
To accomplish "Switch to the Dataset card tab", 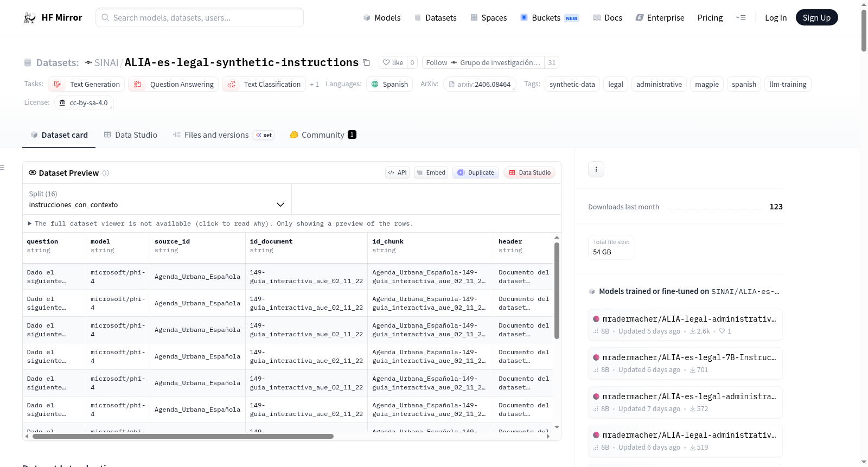I will coord(59,135).
